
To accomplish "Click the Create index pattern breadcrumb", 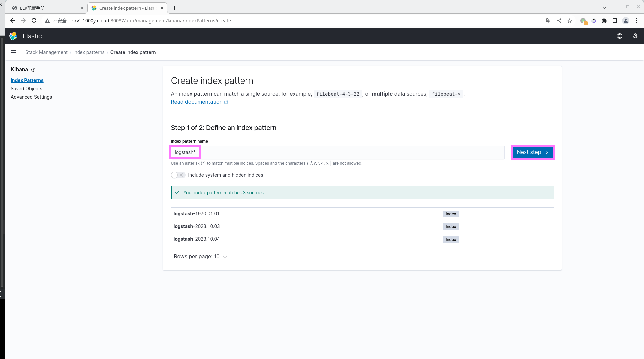I will [x=133, y=52].
